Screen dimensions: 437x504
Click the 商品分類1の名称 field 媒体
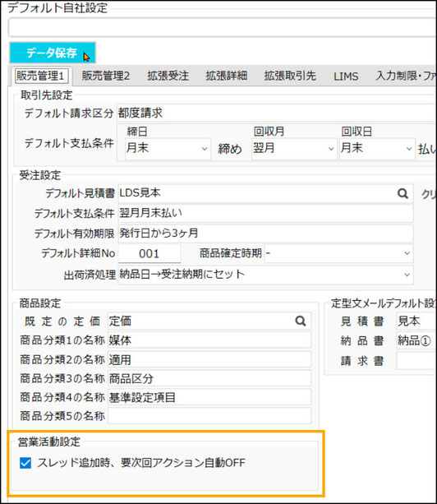[209, 340]
